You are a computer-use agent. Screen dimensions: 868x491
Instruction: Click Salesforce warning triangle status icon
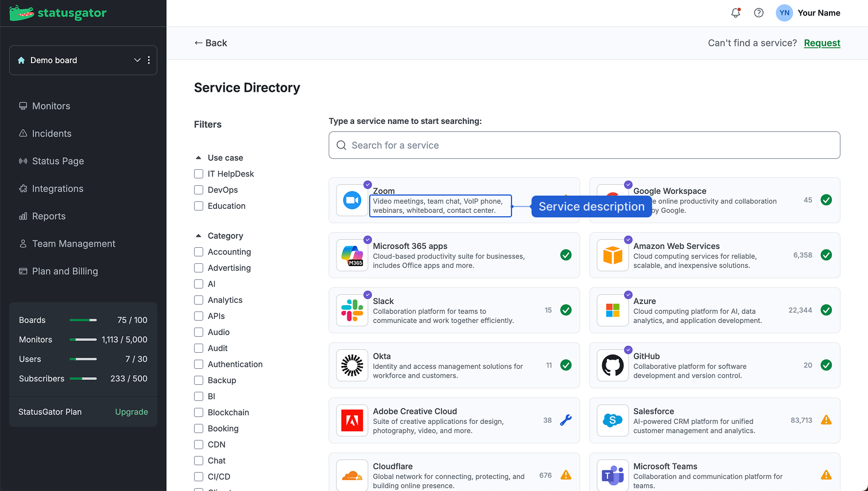tap(826, 420)
